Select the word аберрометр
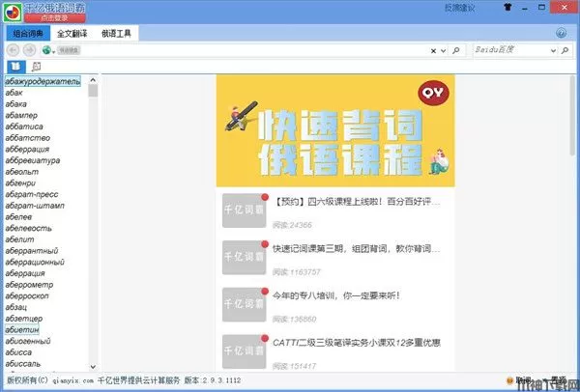Viewport: 580px width, 392px height. point(29,285)
